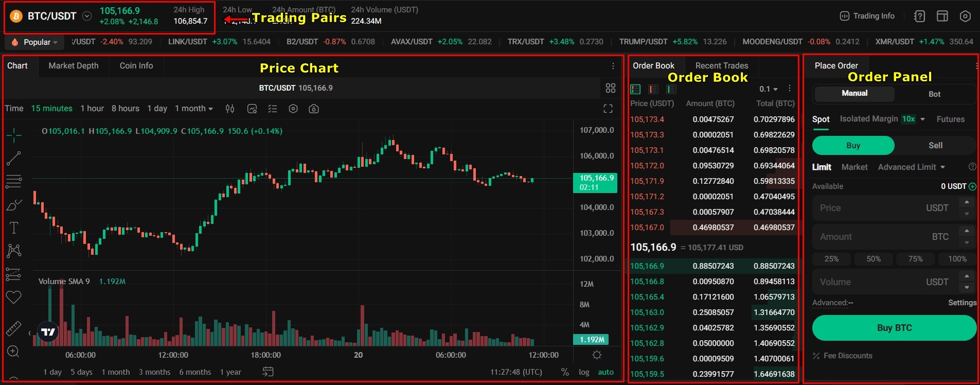Switch to Bot trading mode
Viewport: 980px width, 385px height.
click(x=934, y=94)
